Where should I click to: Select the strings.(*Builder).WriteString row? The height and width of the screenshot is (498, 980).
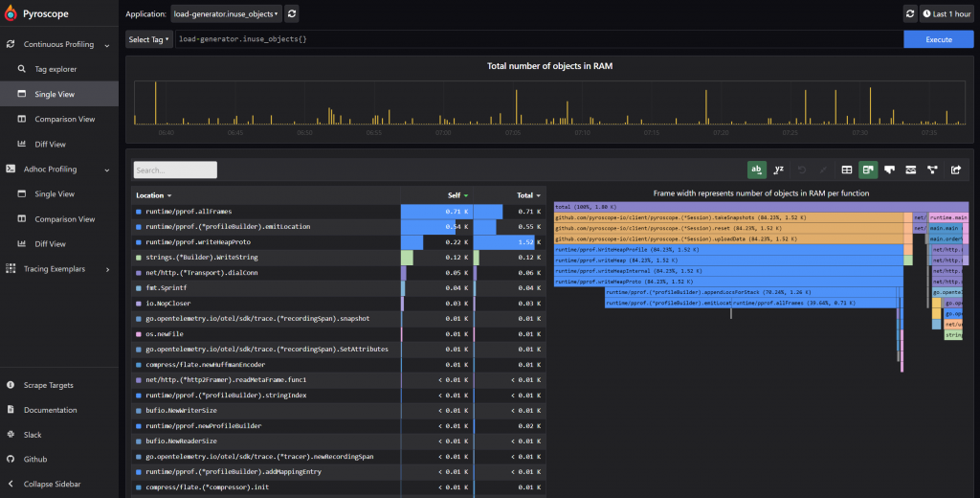click(x=338, y=257)
